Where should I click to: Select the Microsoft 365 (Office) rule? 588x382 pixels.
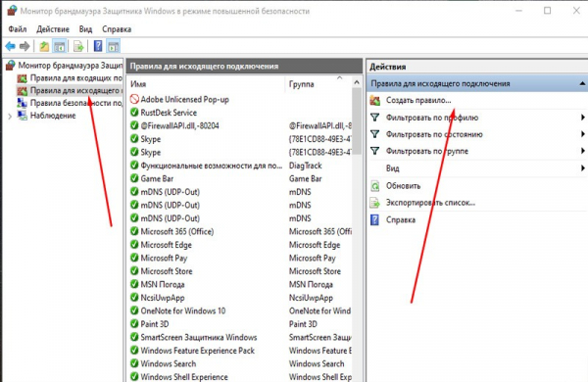[x=177, y=231]
